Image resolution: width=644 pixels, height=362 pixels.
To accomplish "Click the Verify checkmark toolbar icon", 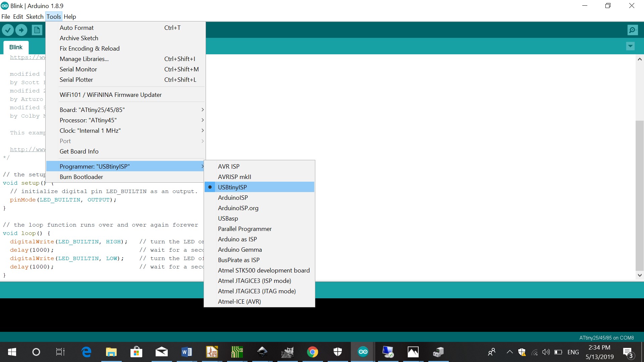I will (8, 30).
